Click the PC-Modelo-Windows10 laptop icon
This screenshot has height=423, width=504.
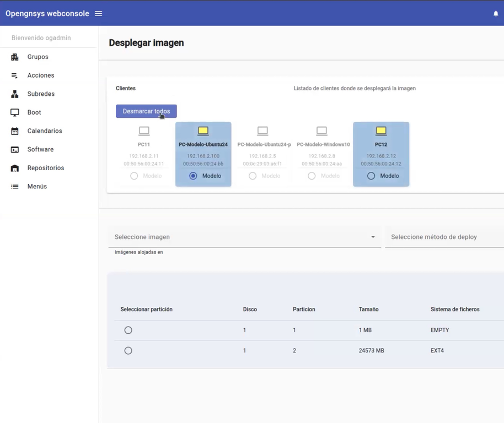(x=321, y=131)
